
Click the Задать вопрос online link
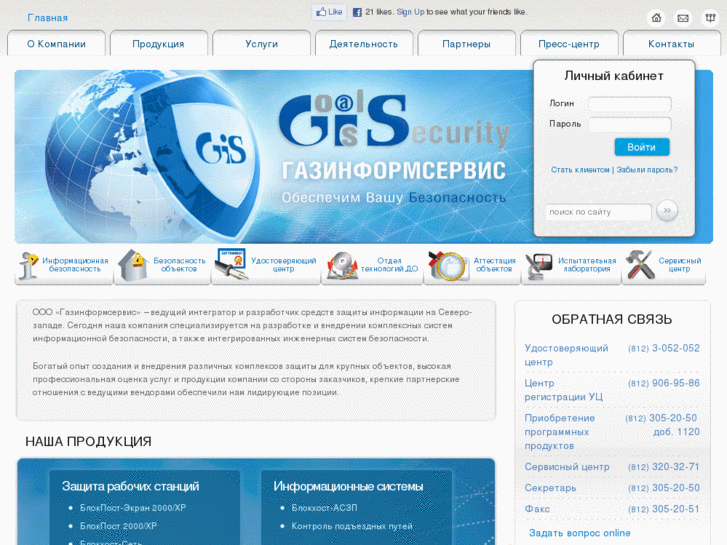pos(580,533)
